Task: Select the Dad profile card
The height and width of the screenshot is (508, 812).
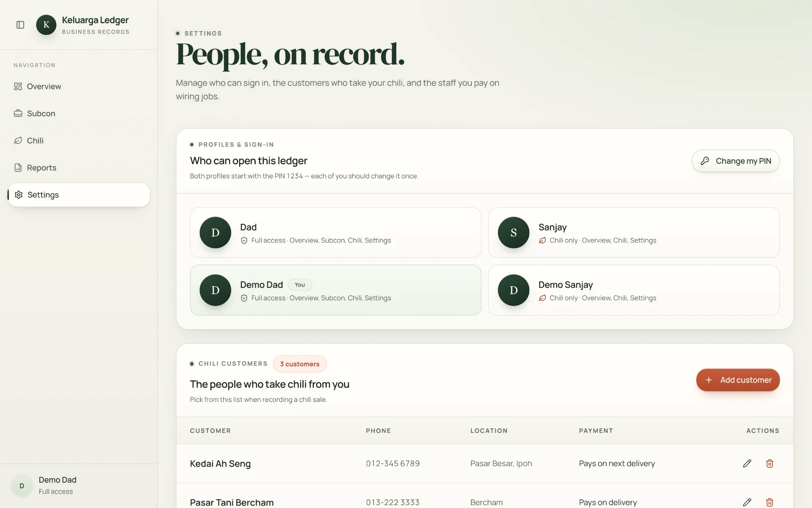Action: pos(335,232)
